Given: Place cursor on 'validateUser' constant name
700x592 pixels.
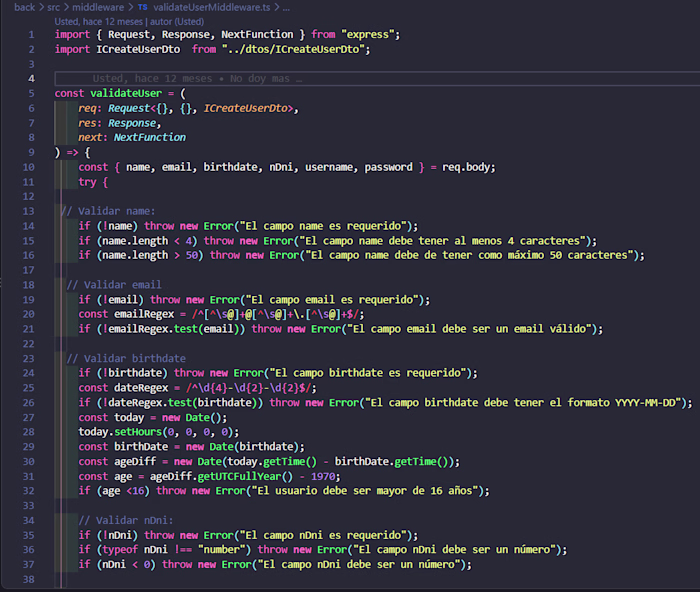Looking at the screenshot, I should coord(126,93).
